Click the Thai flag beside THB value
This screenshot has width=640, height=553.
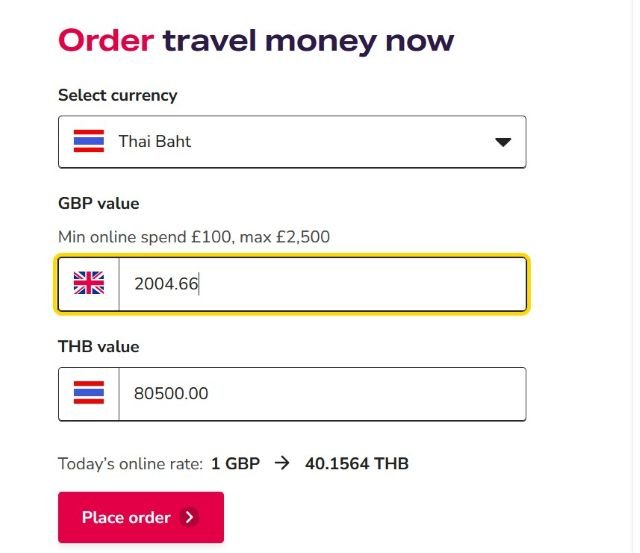[89, 394]
